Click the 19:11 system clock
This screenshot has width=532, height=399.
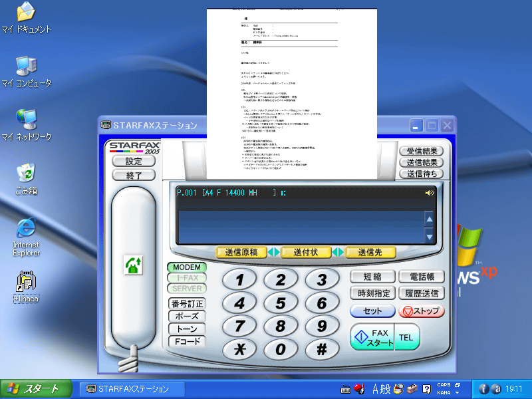513,389
